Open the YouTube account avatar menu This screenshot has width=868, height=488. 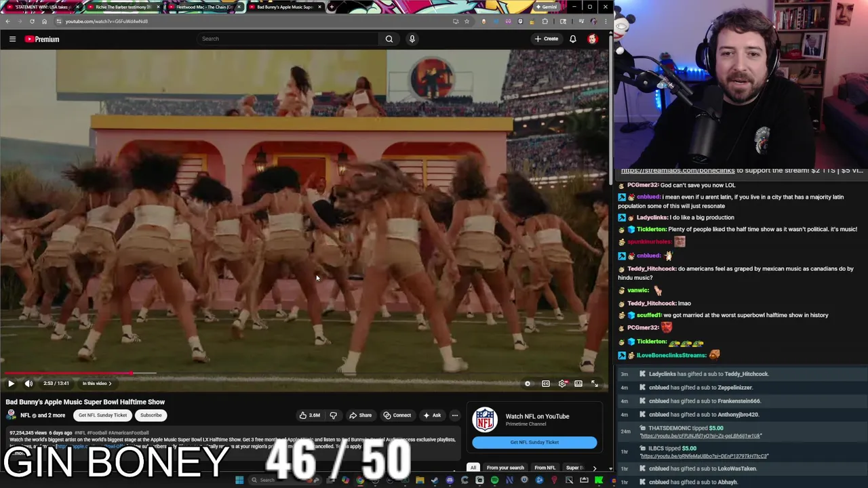point(592,39)
